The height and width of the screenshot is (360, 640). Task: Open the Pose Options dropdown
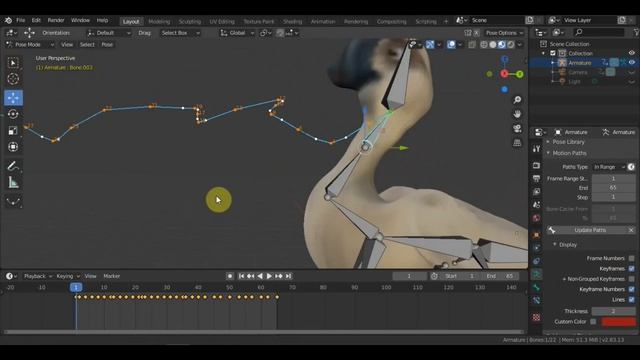tap(504, 33)
